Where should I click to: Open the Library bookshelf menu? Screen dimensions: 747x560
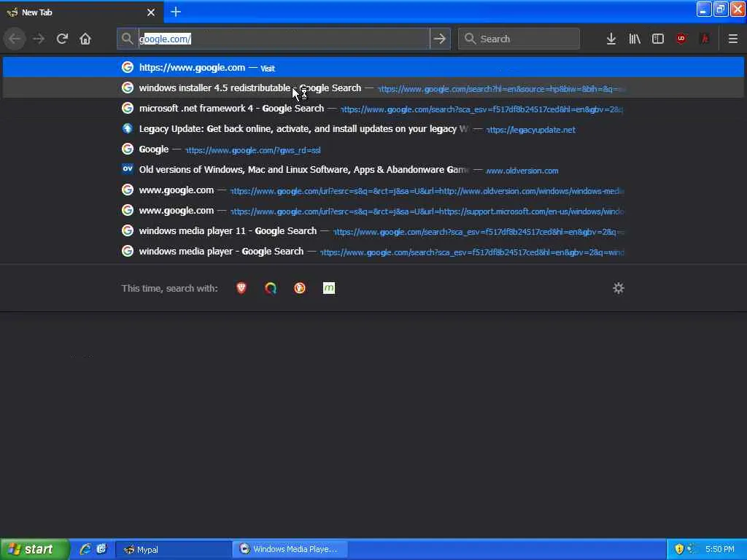pos(635,39)
